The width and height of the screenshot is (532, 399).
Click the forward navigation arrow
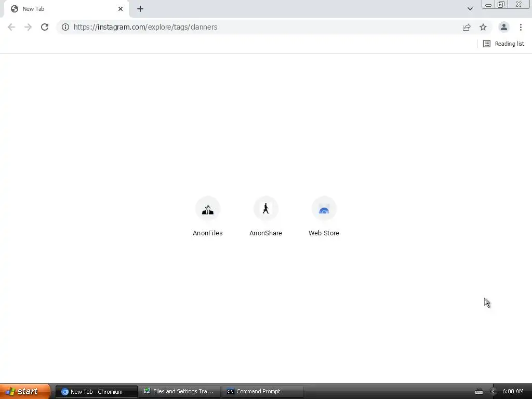28,27
